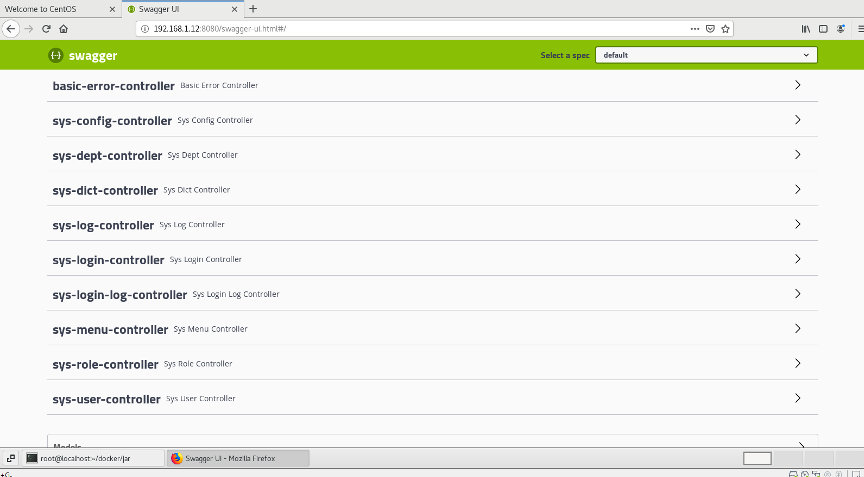Click the sys-login-controller heading

pos(109,259)
